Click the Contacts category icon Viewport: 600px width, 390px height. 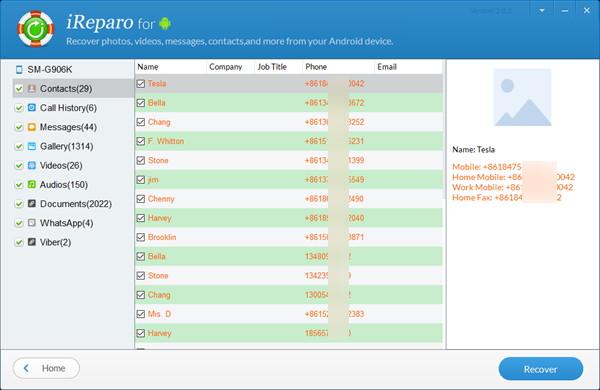point(32,88)
